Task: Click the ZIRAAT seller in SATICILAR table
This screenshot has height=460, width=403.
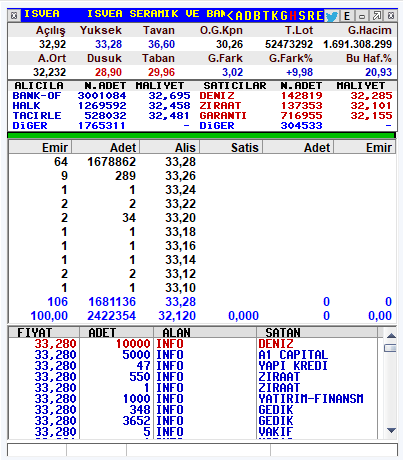Action: pyautogui.click(x=220, y=106)
